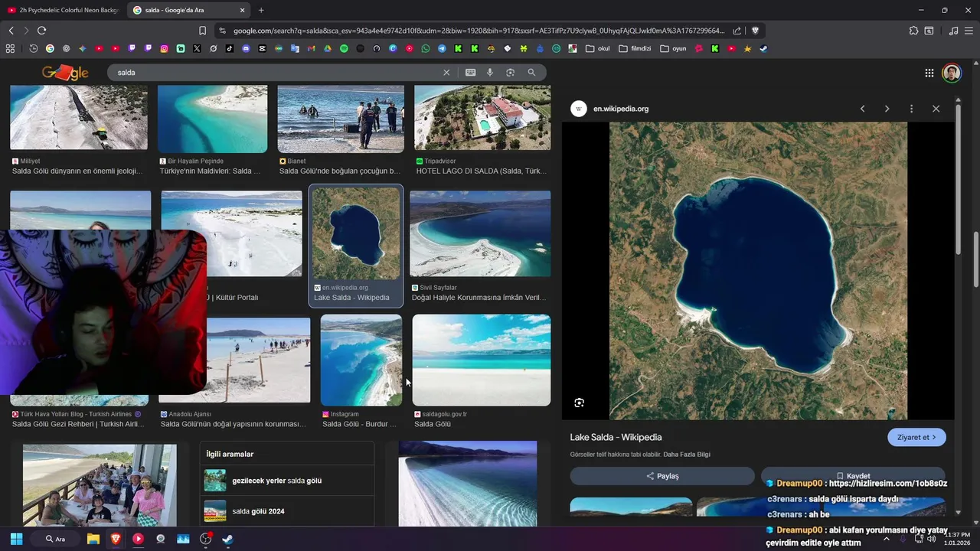This screenshot has height=551, width=980.
Task: Open the on-screen keyboard input tool
Action: point(470,72)
